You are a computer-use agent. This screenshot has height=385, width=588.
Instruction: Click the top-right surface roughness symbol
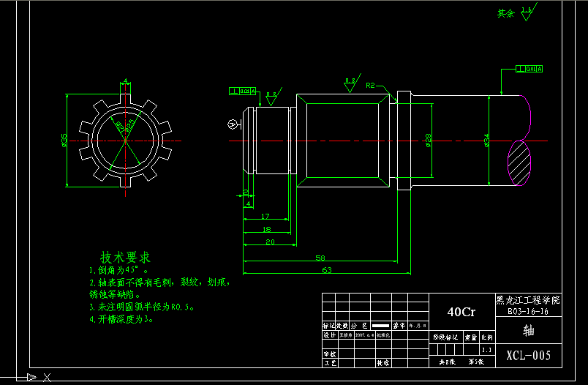click(529, 12)
